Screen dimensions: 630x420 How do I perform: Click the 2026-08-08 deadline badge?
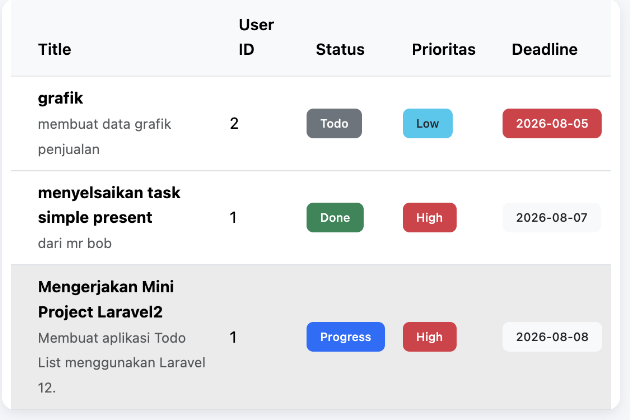[552, 337]
